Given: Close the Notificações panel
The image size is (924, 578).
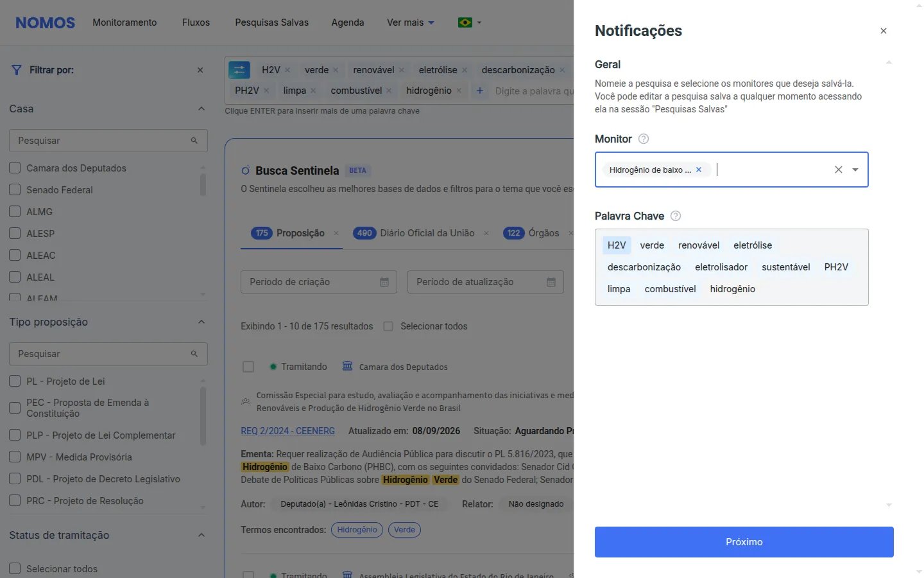Looking at the screenshot, I should point(884,31).
